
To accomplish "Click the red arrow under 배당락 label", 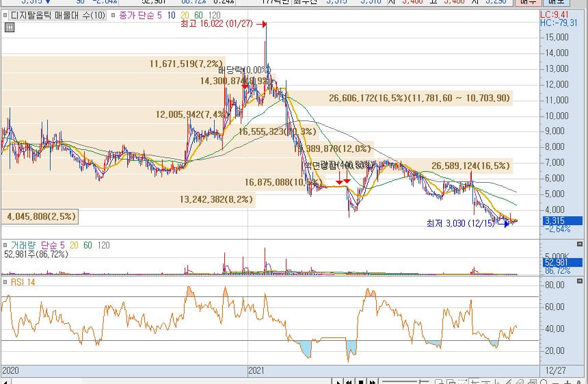I will tap(245, 86).
